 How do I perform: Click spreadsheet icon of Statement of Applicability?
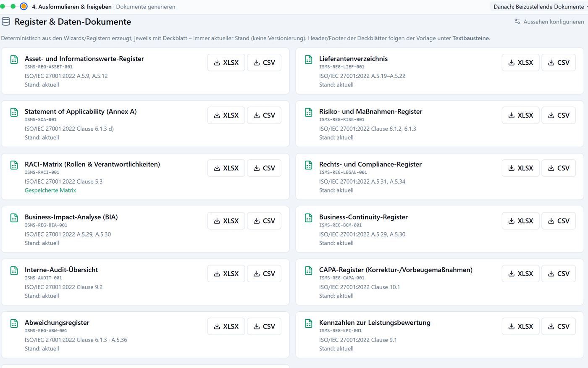(x=14, y=113)
